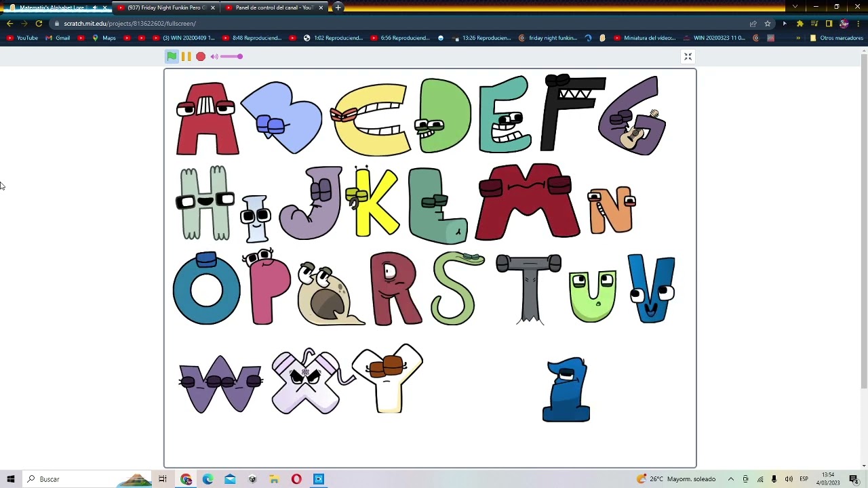This screenshot has height=488, width=868.
Task: Click the purple letter W character
Action: click(x=220, y=384)
